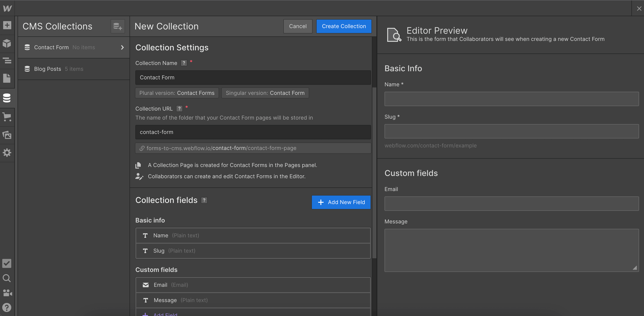Click Add New Field
Viewport: 644px width, 316px height.
[341, 202]
